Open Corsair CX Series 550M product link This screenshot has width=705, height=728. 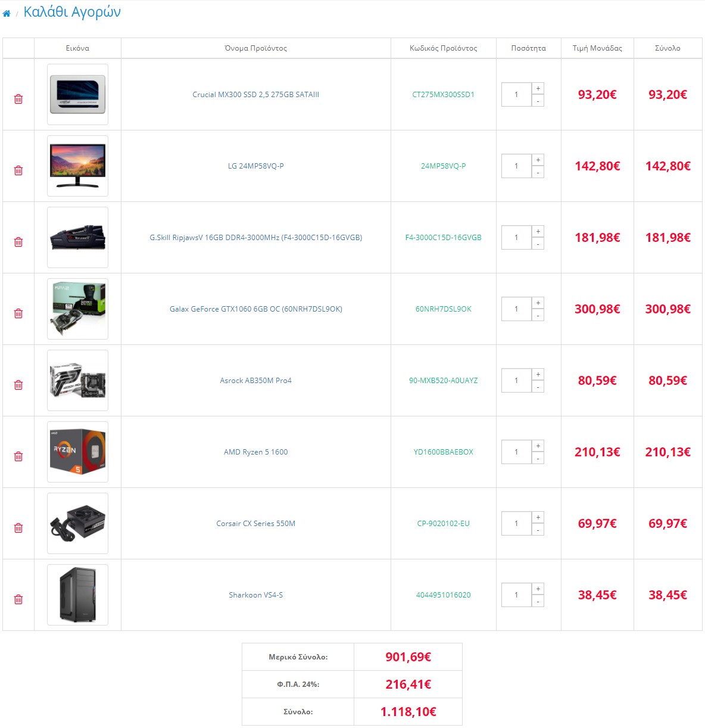click(x=256, y=524)
